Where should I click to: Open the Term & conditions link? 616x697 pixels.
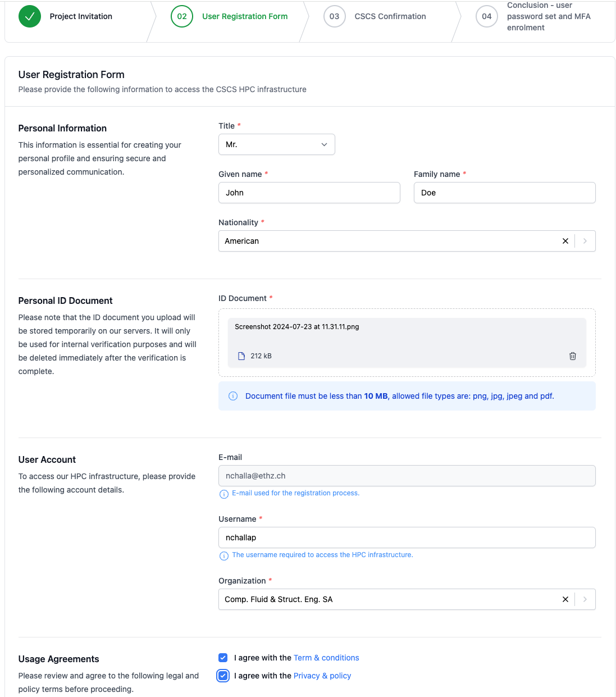326,658
